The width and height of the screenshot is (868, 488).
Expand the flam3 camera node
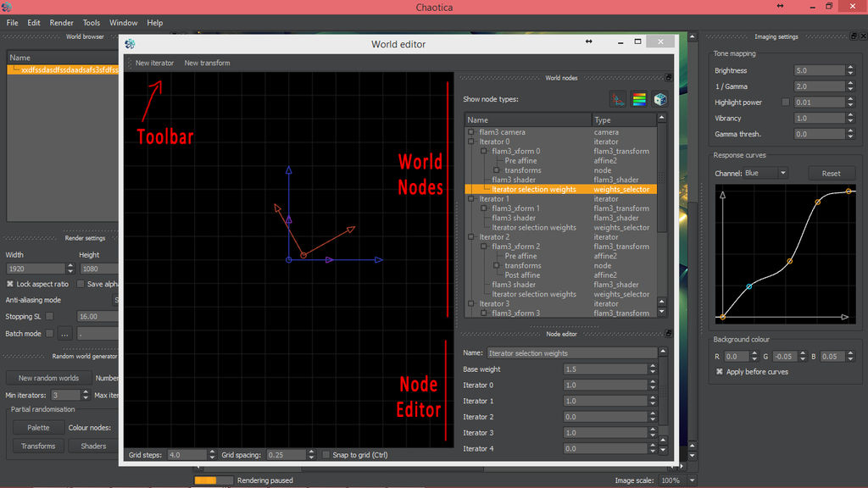pos(471,132)
